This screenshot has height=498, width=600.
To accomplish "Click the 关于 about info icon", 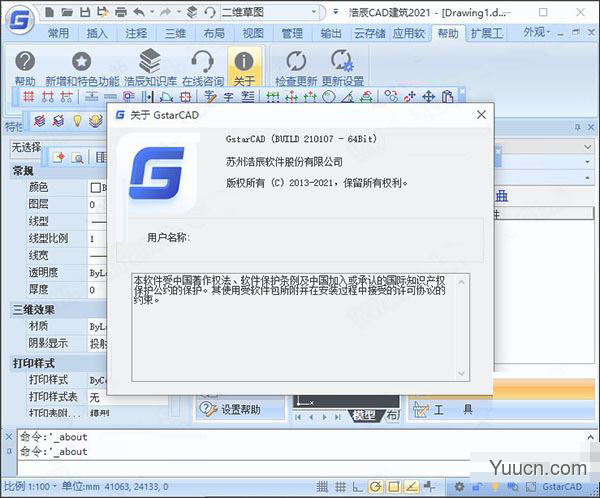I will pyautogui.click(x=244, y=61).
